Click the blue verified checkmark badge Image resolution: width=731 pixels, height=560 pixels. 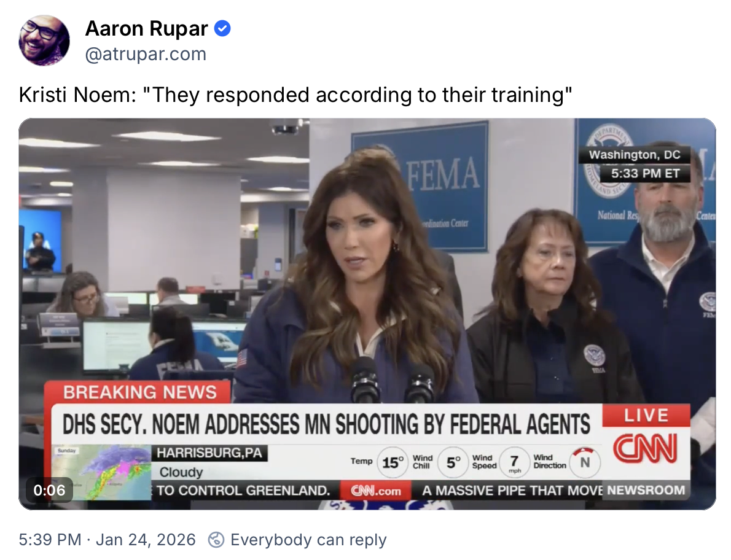click(x=222, y=29)
